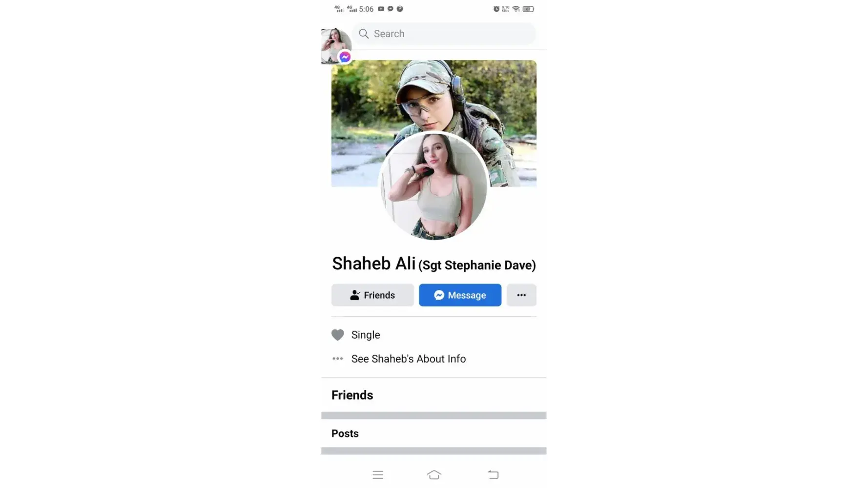Tap the friends person icon
868x488 pixels.
click(x=355, y=295)
